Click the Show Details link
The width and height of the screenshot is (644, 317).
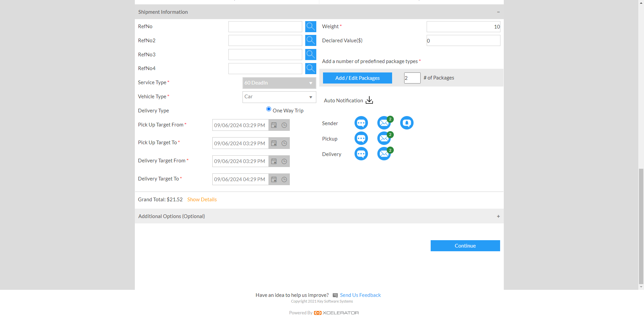point(202,200)
